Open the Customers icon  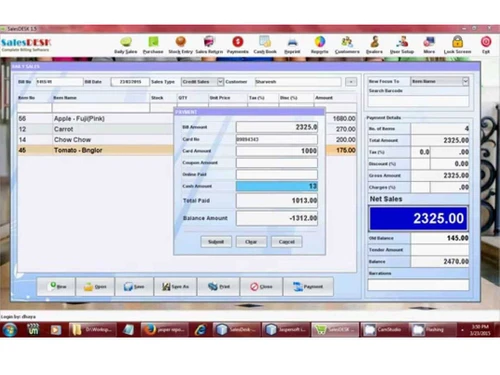point(347,45)
